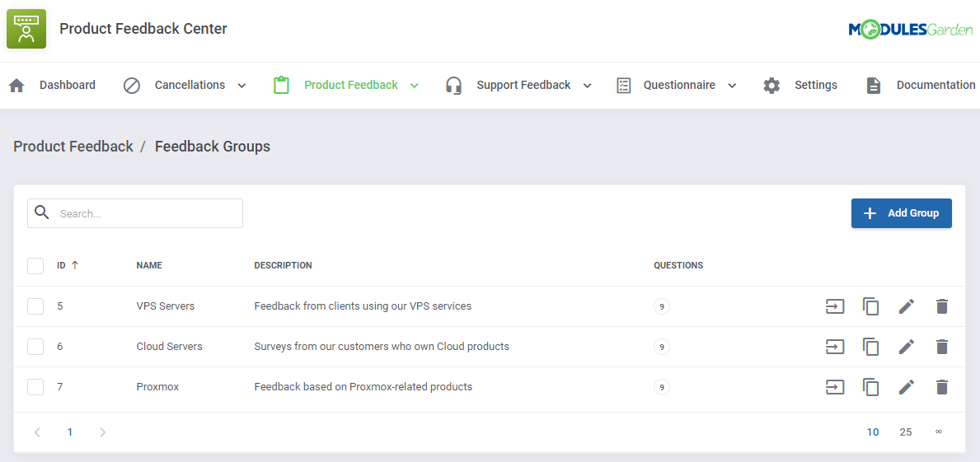The height and width of the screenshot is (462, 980).
Task: Click the DESCRIPTION column header
Action: [284, 265]
